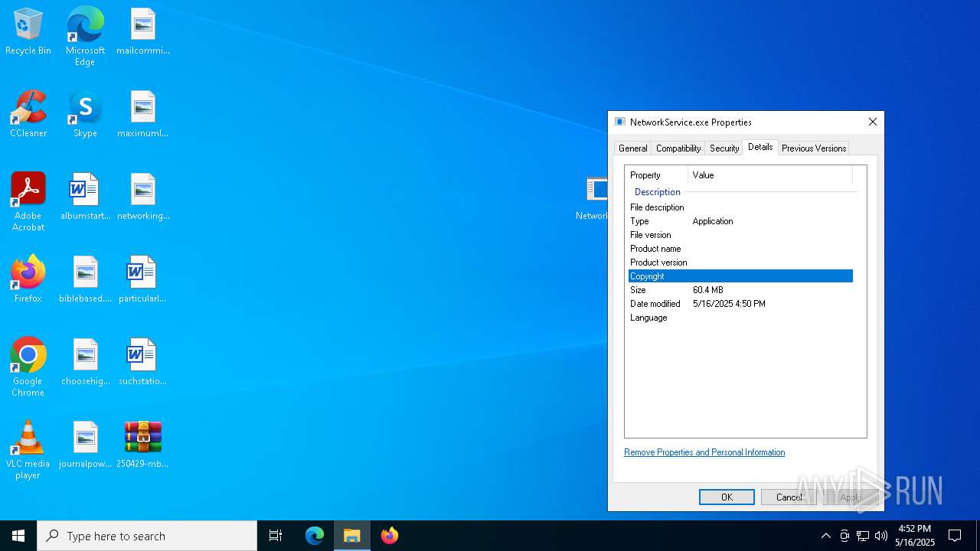The height and width of the screenshot is (551, 980).
Task: Select the albumstart... Word document
Action: pyautogui.click(x=85, y=197)
